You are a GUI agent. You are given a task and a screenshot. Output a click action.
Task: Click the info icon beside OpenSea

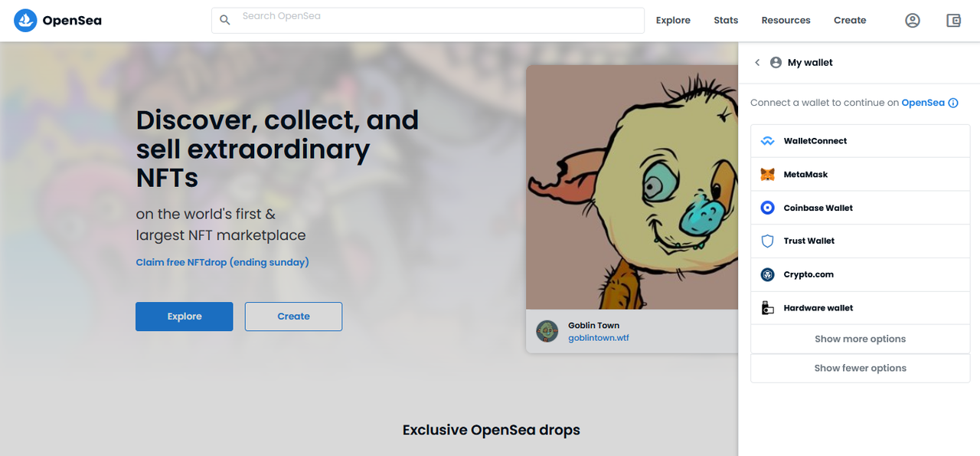pos(953,103)
